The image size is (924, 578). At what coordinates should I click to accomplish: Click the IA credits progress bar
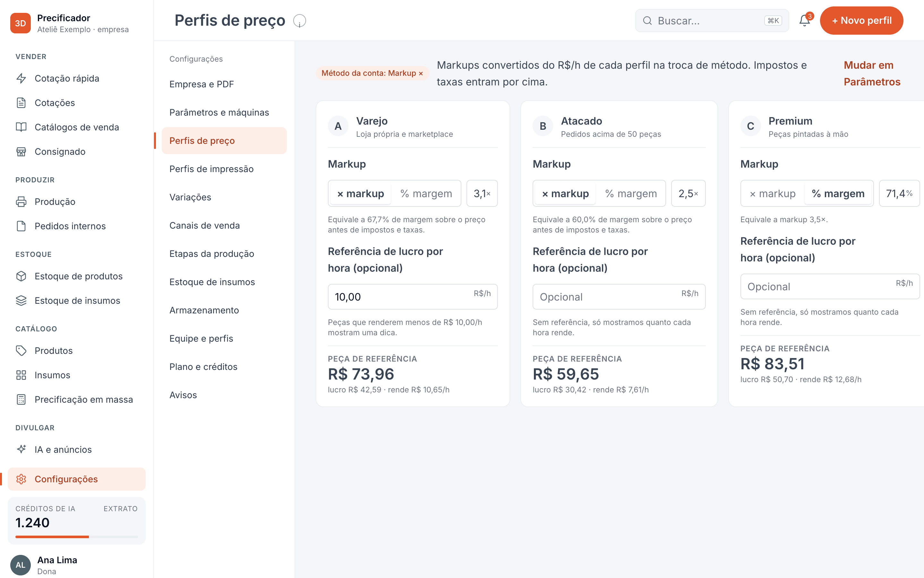pyautogui.click(x=76, y=537)
